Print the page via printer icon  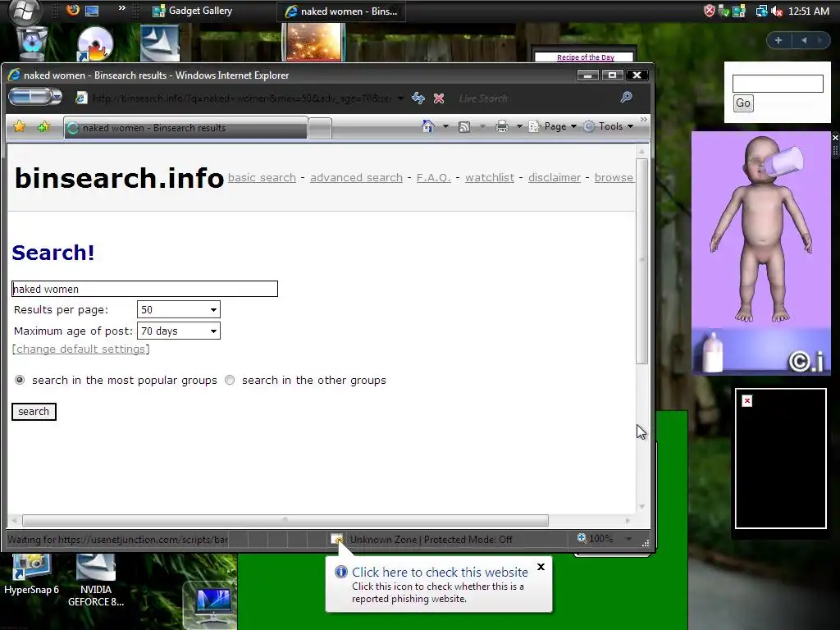(501, 126)
